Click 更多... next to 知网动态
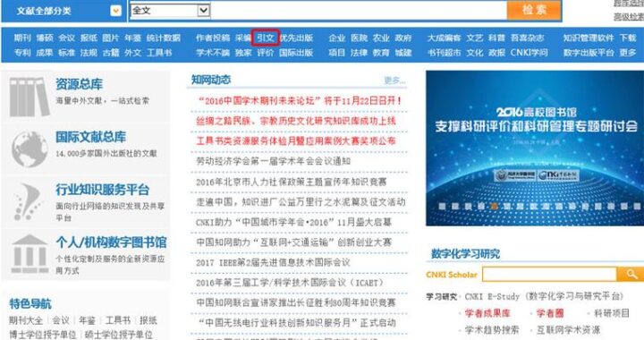 [394, 81]
